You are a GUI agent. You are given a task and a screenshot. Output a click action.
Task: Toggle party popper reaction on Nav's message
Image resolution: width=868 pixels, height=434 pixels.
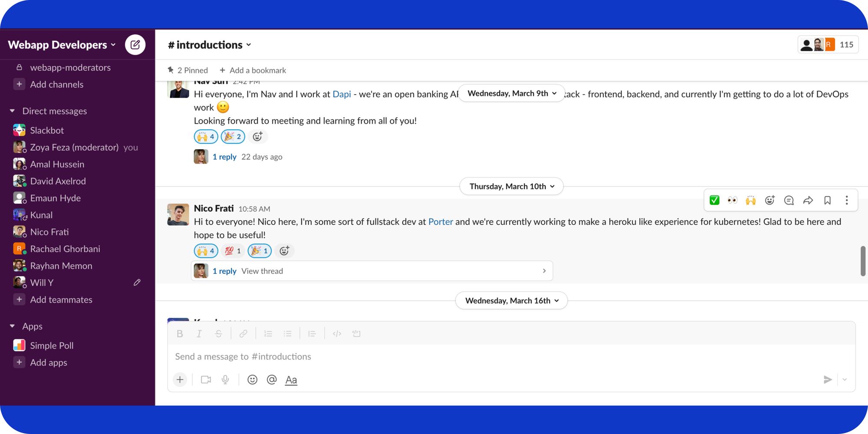[233, 137]
